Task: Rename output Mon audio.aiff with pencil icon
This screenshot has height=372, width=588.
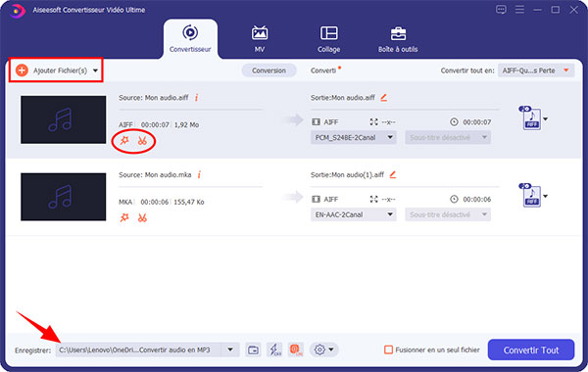Action: [x=383, y=98]
